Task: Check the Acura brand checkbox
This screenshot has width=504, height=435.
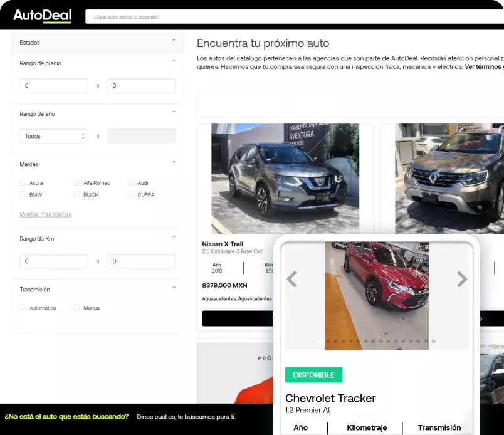Action: (23, 183)
